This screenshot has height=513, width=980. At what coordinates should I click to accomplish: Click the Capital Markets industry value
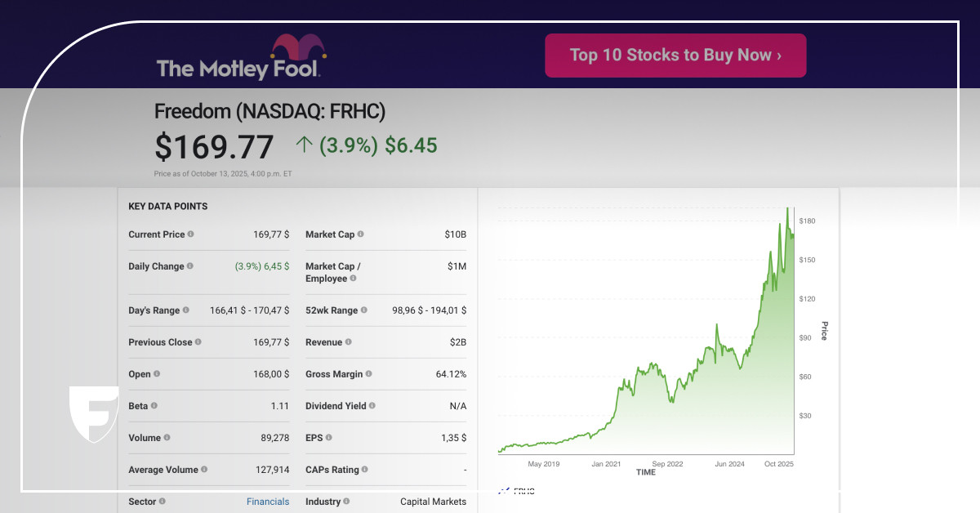tap(433, 502)
